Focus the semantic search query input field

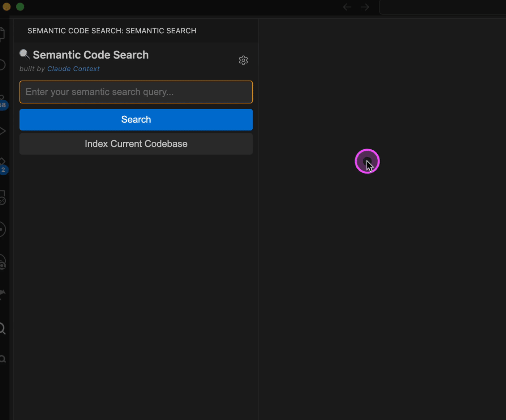(136, 92)
